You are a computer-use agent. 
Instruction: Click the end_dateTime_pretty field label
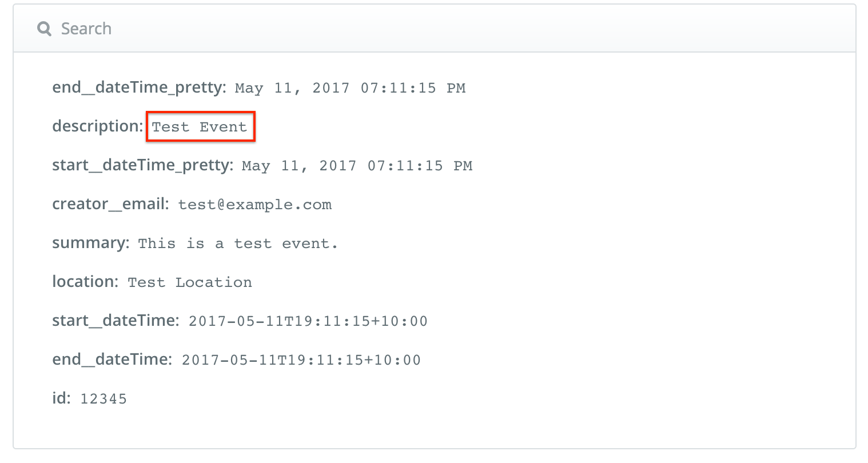pyautogui.click(x=140, y=87)
